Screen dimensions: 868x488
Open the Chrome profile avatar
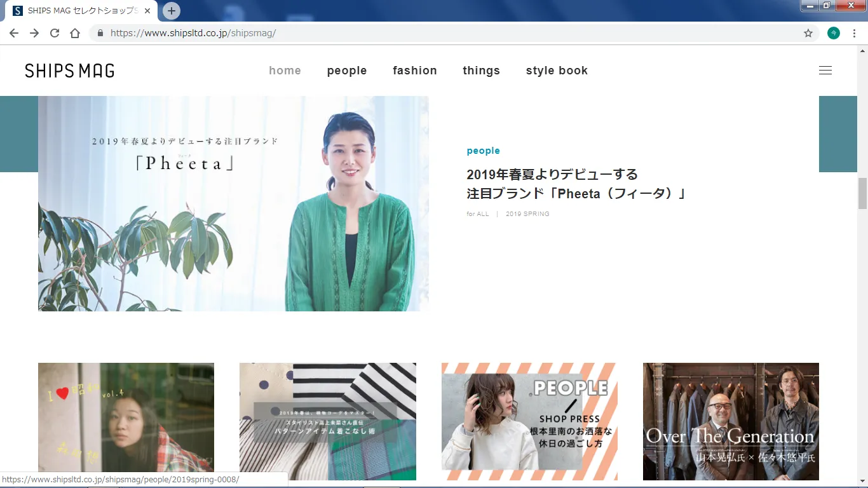[x=833, y=33]
